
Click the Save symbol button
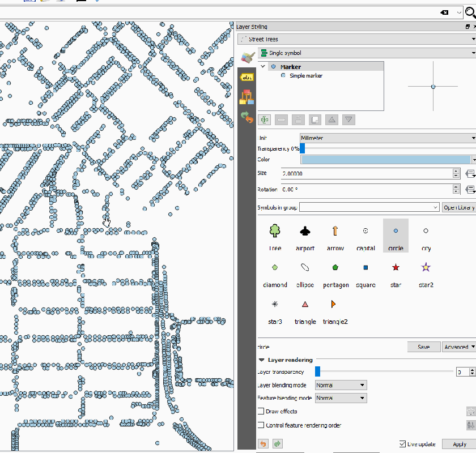tap(423, 347)
